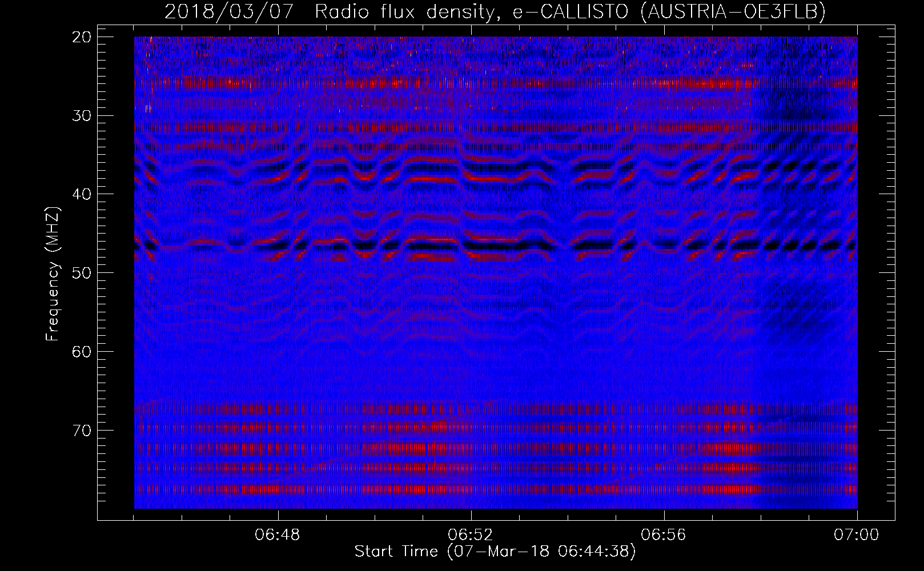The image size is (924, 571).
Task: Click the 30 MHz frequency tick label
Action: 82,115
